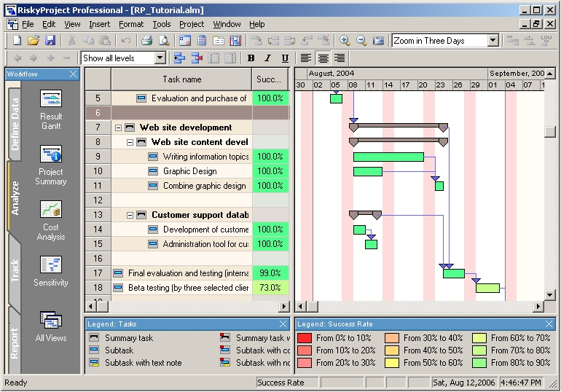Screen dimensions: 561x392
Task: Click the Print toolbar icon
Action: click(x=147, y=41)
